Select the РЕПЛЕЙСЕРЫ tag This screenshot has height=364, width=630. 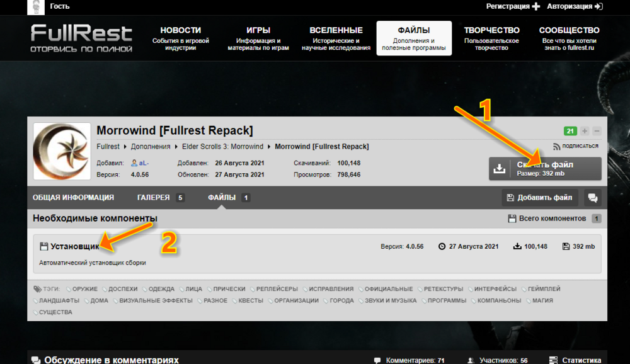tap(277, 289)
